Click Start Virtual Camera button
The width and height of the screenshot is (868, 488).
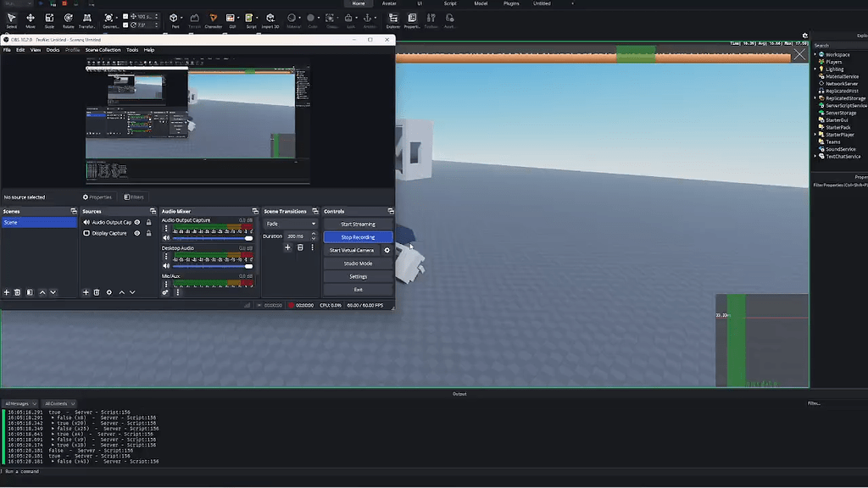pos(352,250)
